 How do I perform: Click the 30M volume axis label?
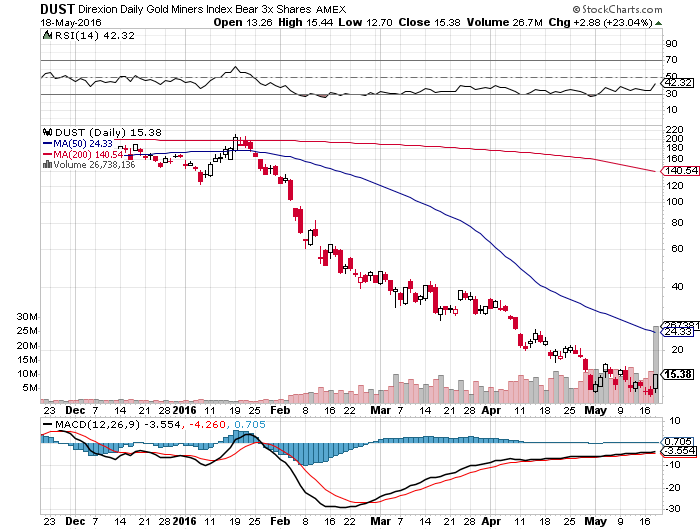pos(27,317)
